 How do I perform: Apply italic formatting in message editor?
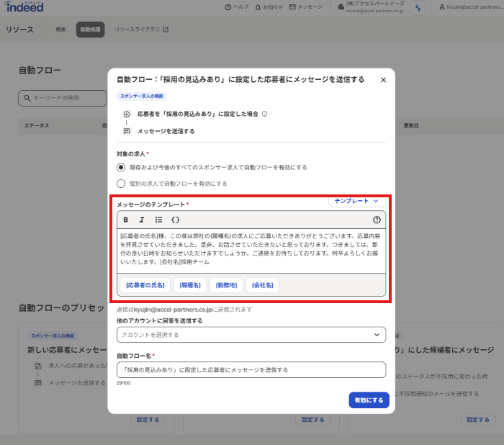[142, 220]
